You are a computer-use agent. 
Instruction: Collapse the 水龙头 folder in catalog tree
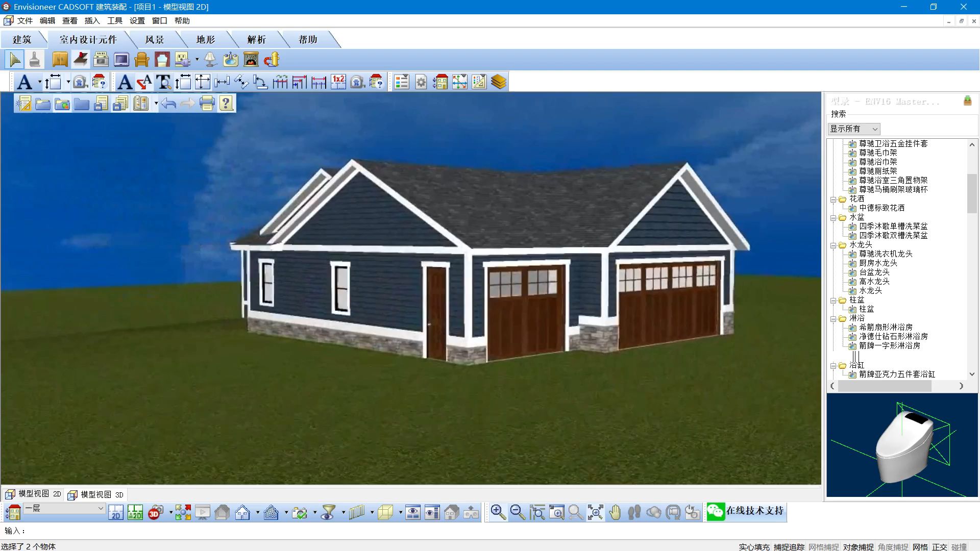pyautogui.click(x=833, y=245)
